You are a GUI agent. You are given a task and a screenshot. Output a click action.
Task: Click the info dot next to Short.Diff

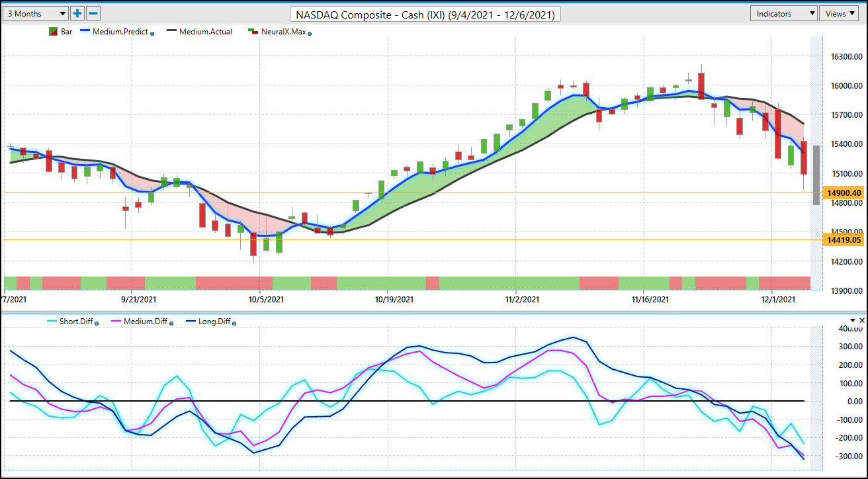97,324
